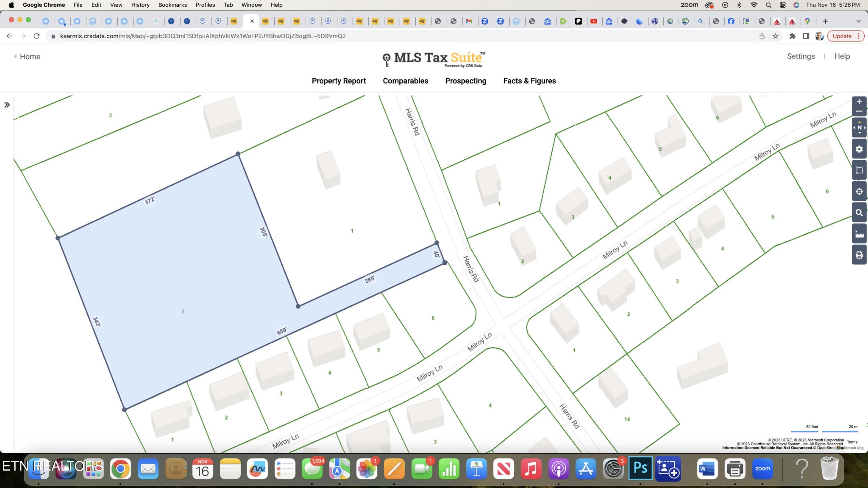Click the north compass orientation control

pyautogui.click(x=859, y=128)
